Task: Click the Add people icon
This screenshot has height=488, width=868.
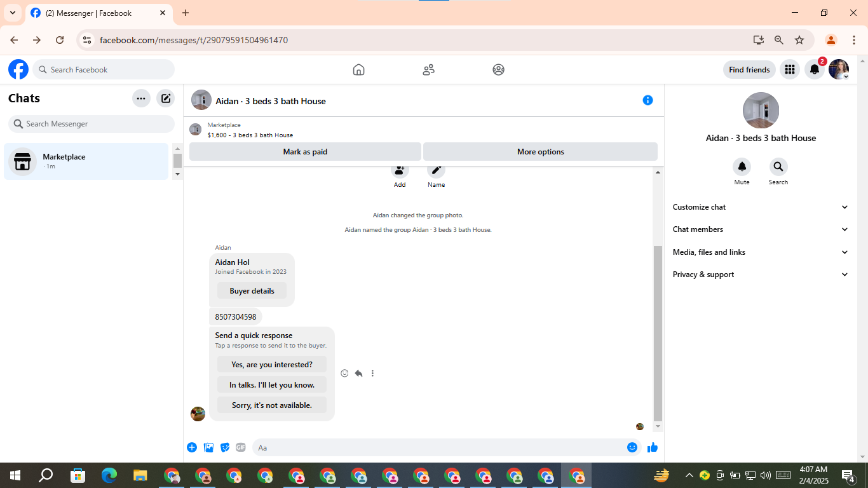Action: click(400, 170)
